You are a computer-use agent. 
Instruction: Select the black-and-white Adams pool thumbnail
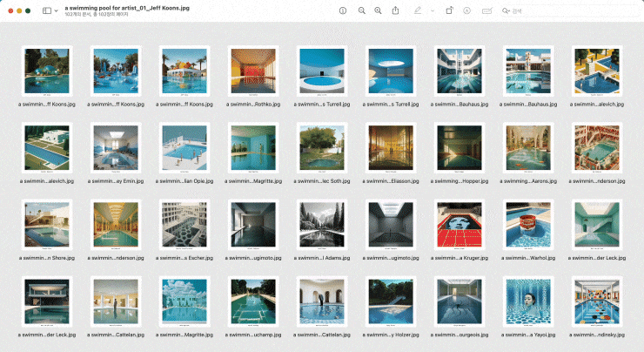click(x=321, y=225)
